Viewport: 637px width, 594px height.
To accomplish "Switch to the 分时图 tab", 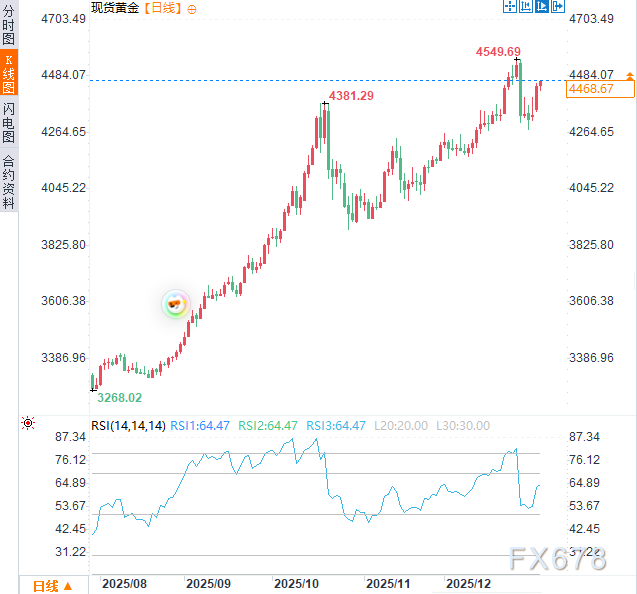I will (9, 27).
